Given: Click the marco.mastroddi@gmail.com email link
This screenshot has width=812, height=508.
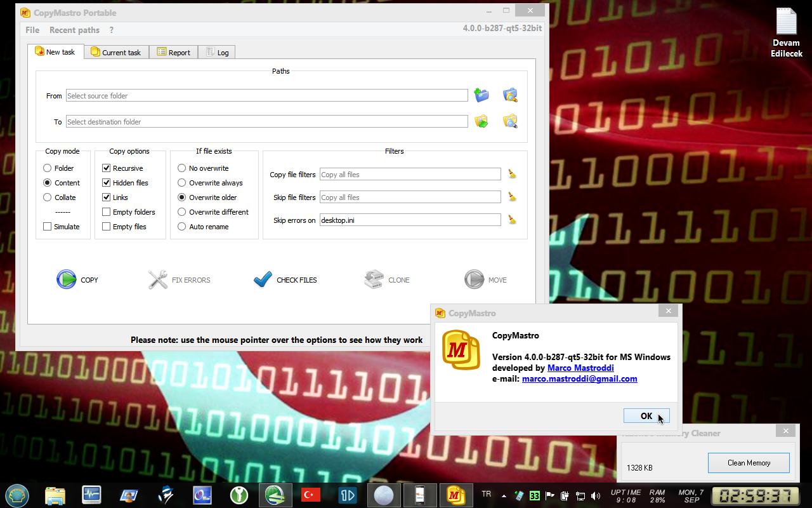Looking at the screenshot, I should click(580, 378).
